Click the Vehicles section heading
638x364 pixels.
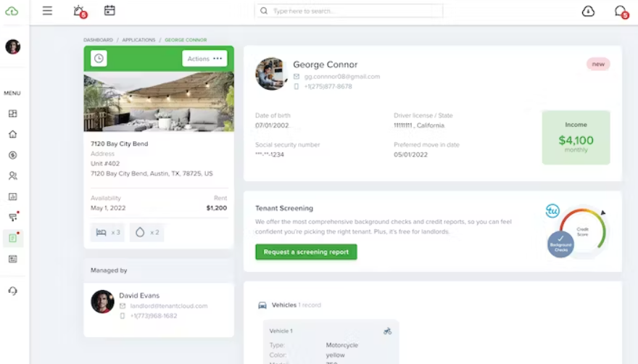(284, 305)
